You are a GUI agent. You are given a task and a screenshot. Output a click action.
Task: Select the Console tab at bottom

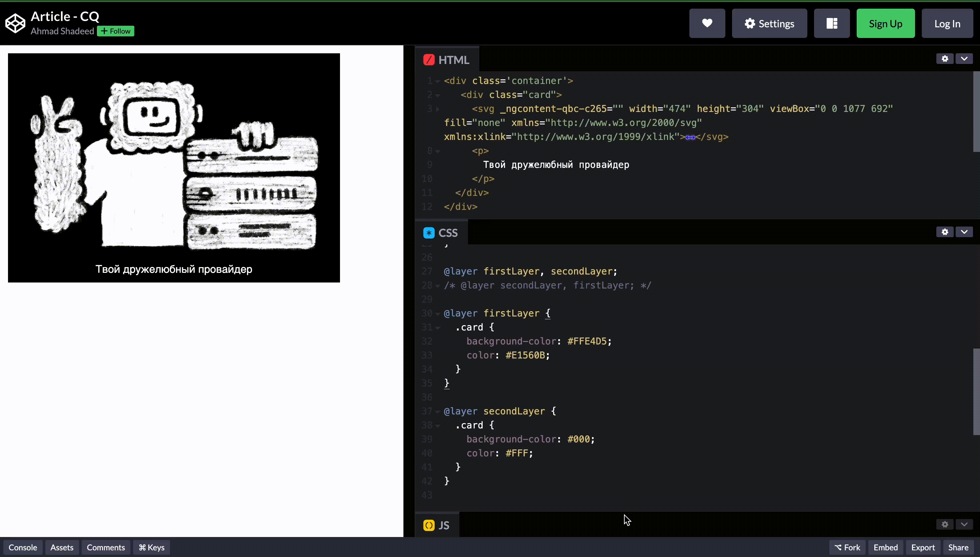click(23, 547)
